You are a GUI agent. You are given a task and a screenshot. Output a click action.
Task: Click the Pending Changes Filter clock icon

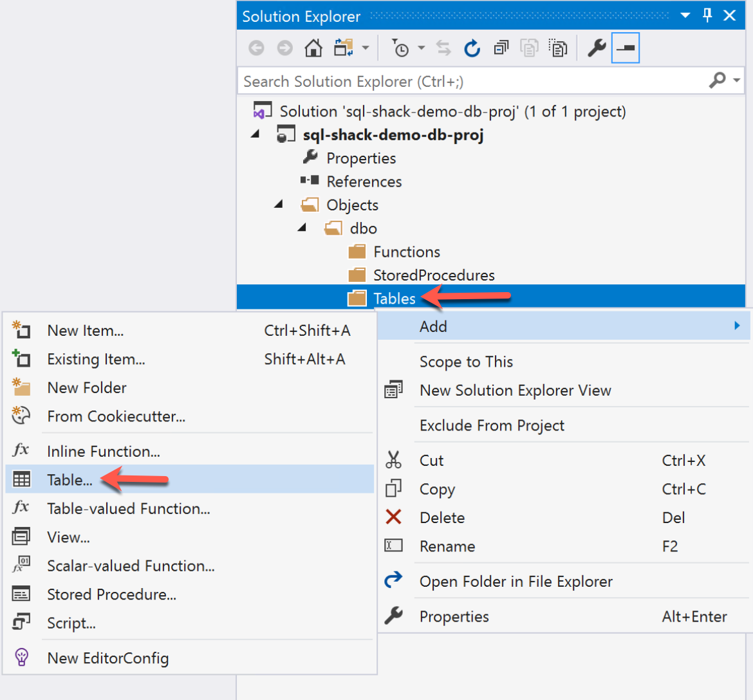(x=402, y=47)
